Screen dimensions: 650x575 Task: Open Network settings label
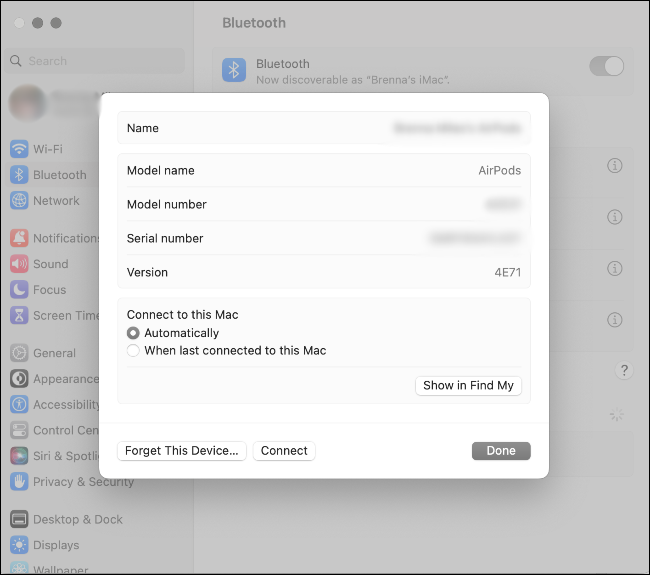point(56,201)
